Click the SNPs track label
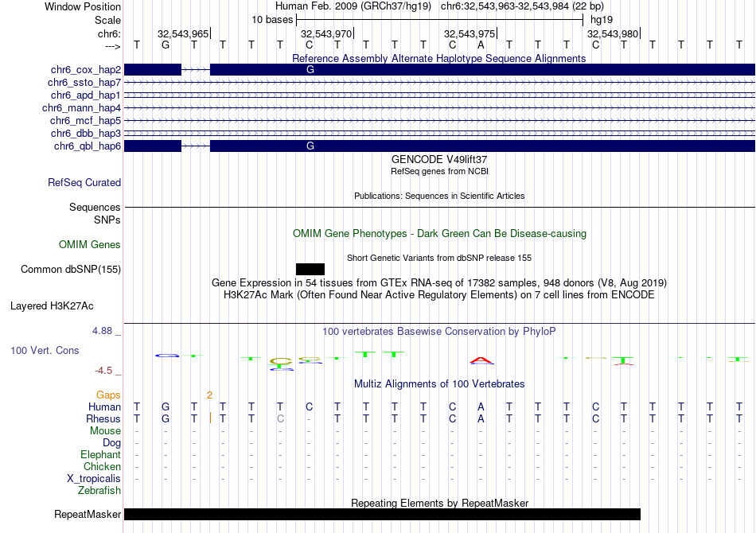 coord(107,220)
